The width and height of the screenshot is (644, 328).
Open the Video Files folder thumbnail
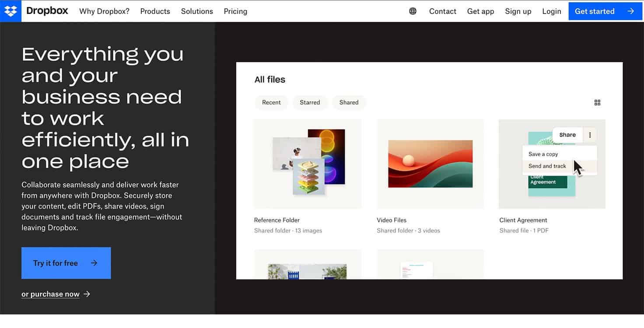coord(430,164)
